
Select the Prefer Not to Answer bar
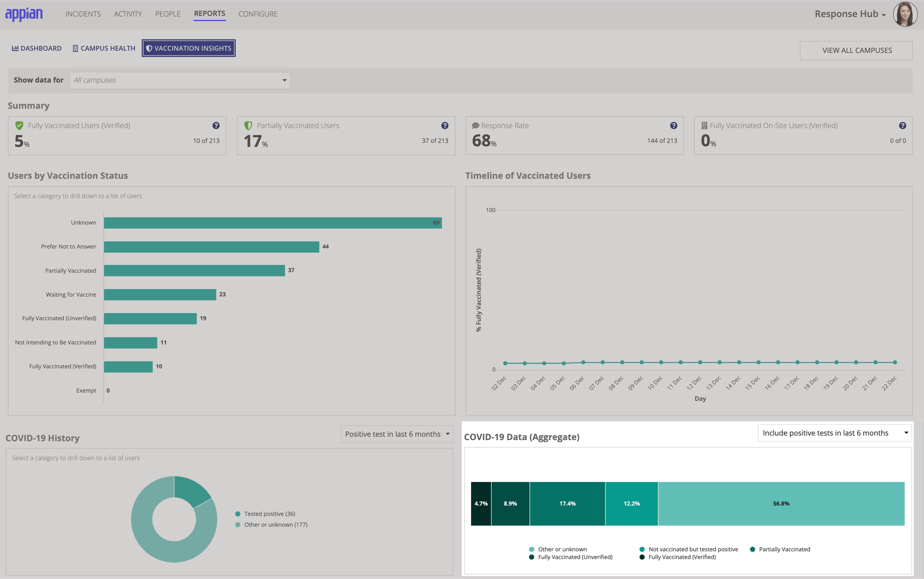tap(212, 247)
